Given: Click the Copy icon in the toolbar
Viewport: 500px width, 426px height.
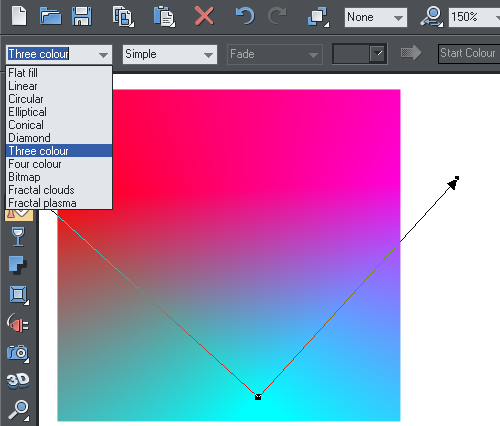Looking at the screenshot, I should [123, 16].
